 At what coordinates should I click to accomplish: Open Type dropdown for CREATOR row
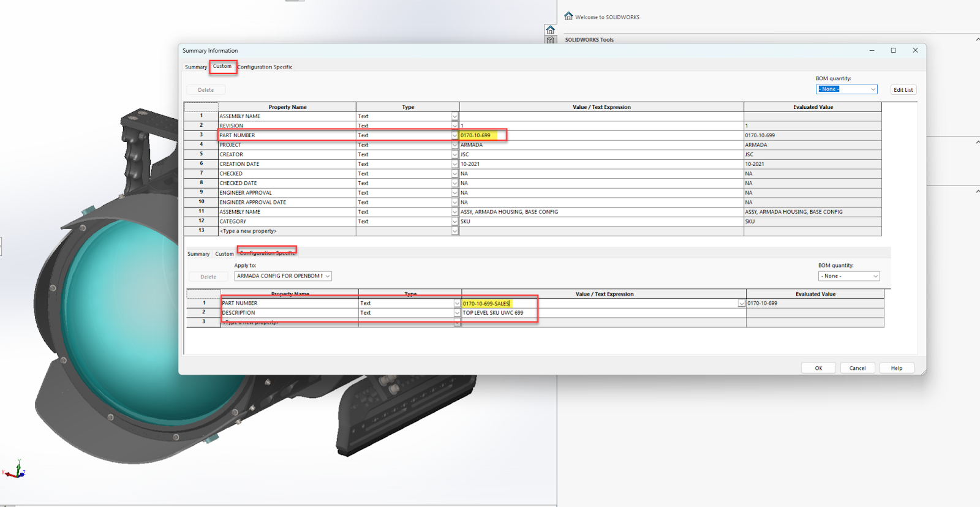click(454, 154)
